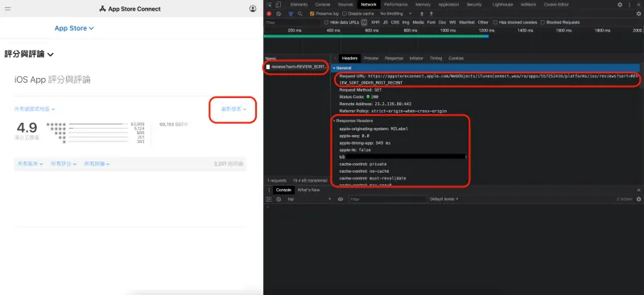Toggle Preserve log checkbox

tap(312, 14)
